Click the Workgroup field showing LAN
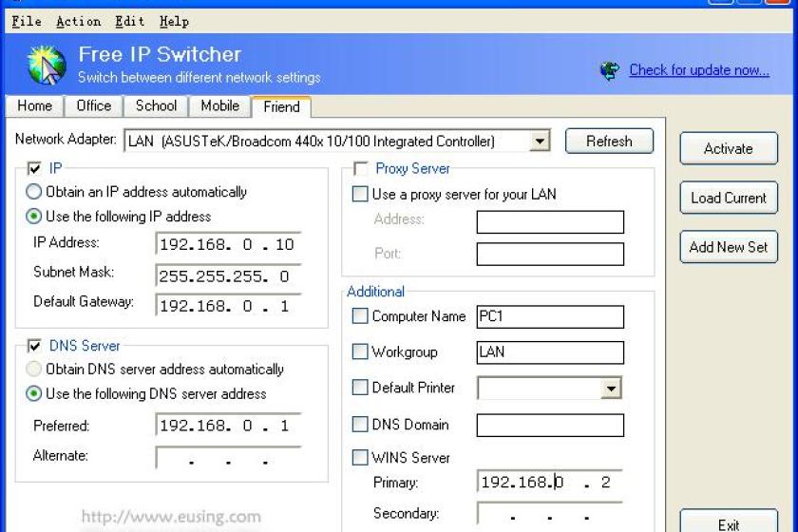Image resolution: width=798 pixels, height=532 pixels. tap(550, 352)
